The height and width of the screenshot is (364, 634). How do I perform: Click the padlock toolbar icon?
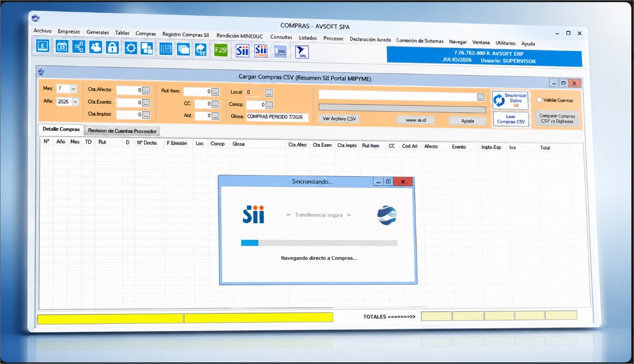click(112, 48)
